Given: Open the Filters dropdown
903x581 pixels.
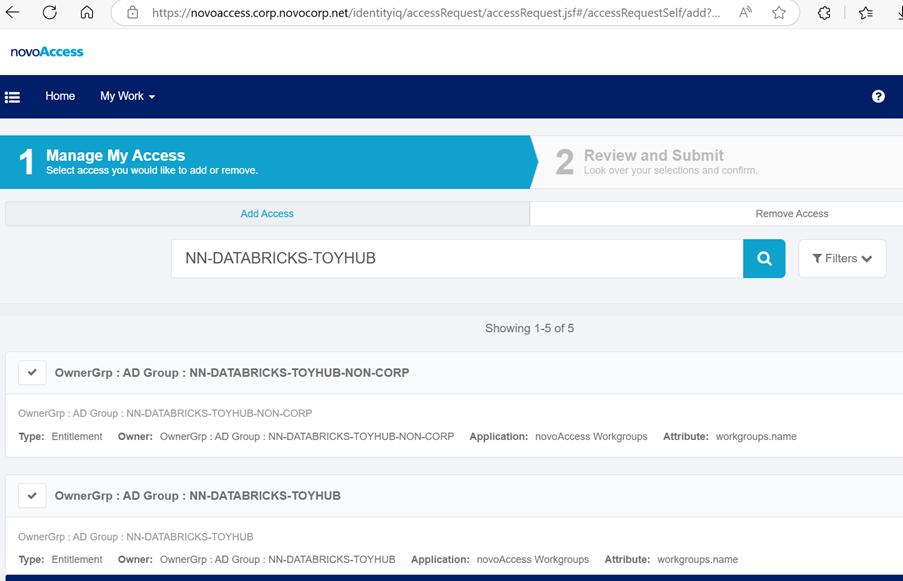Looking at the screenshot, I should [x=842, y=259].
